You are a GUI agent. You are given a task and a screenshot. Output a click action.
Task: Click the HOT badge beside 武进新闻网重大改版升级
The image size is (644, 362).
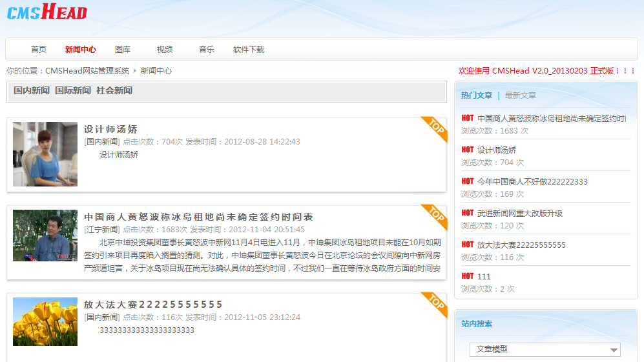point(468,213)
